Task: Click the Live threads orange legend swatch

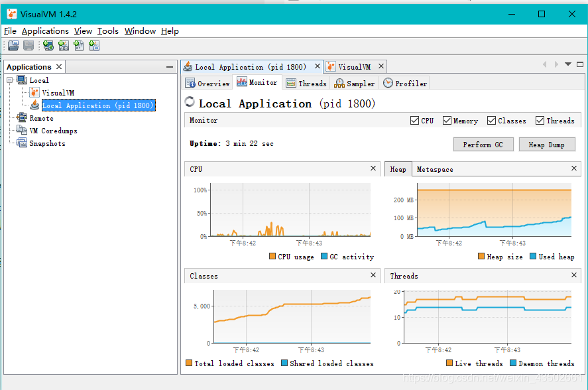Action: [x=449, y=363]
